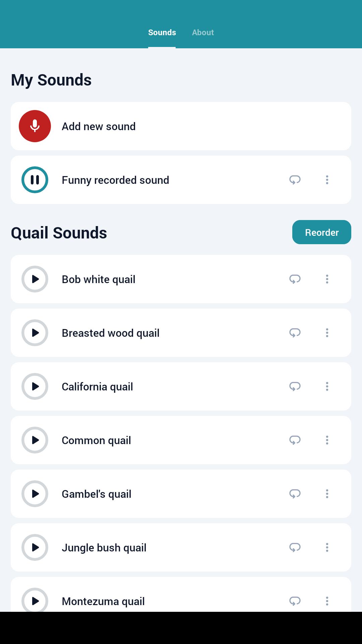Switch to the About tab

(203, 33)
